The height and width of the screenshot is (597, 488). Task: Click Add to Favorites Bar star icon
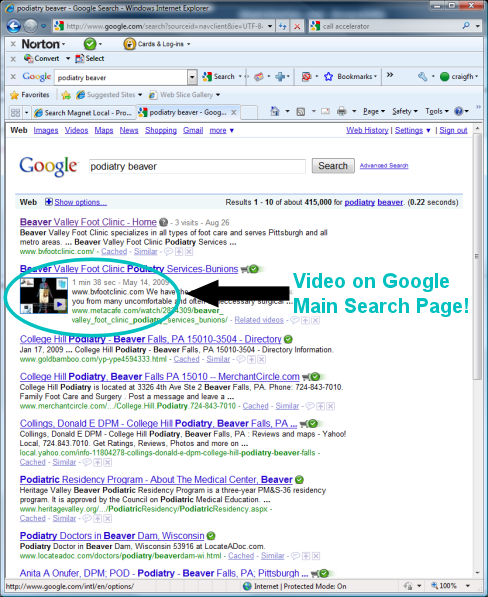pyautogui.click(x=66, y=95)
